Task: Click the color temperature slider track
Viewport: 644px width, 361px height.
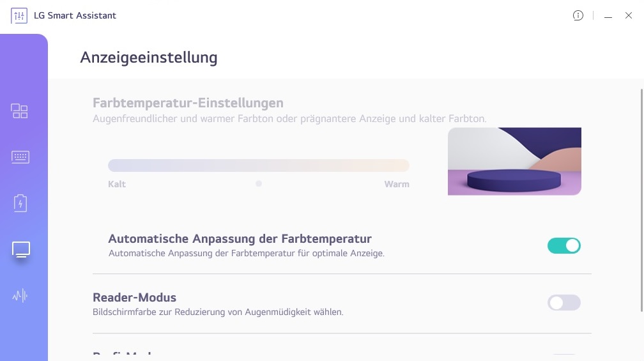Action: point(258,165)
